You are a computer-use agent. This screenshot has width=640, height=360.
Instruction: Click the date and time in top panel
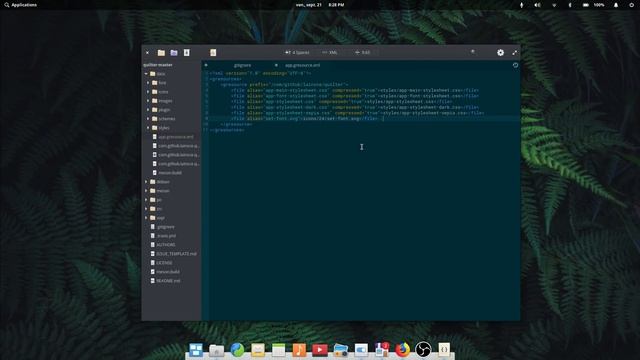pyautogui.click(x=320, y=5)
